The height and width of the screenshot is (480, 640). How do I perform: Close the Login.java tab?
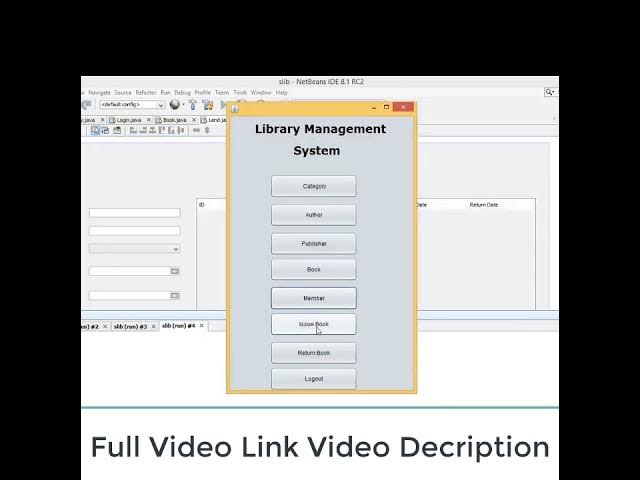tap(149, 120)
